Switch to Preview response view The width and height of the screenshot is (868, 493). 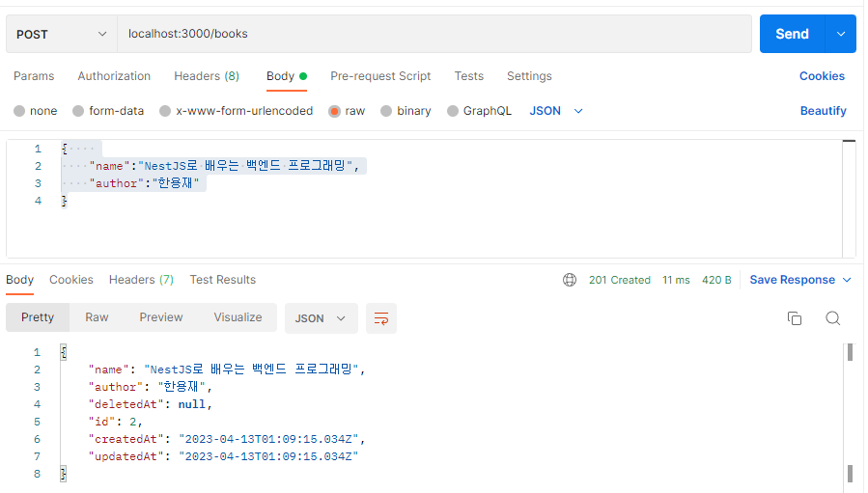(x=161, y=317)
